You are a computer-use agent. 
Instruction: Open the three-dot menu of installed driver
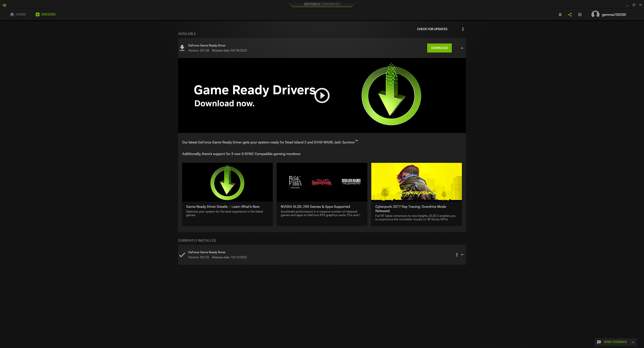tap(457, 255)
